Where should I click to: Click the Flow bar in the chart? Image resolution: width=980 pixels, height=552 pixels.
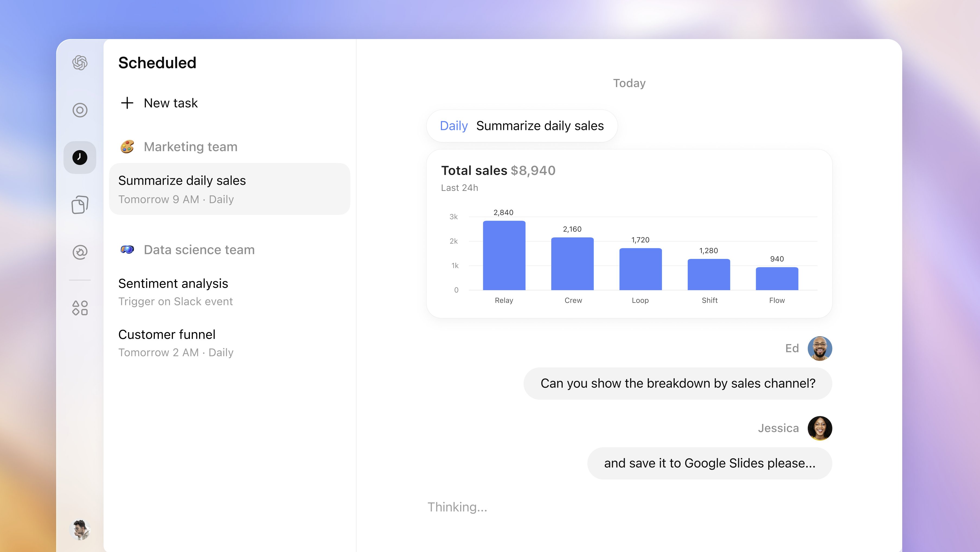click(777, 279)
